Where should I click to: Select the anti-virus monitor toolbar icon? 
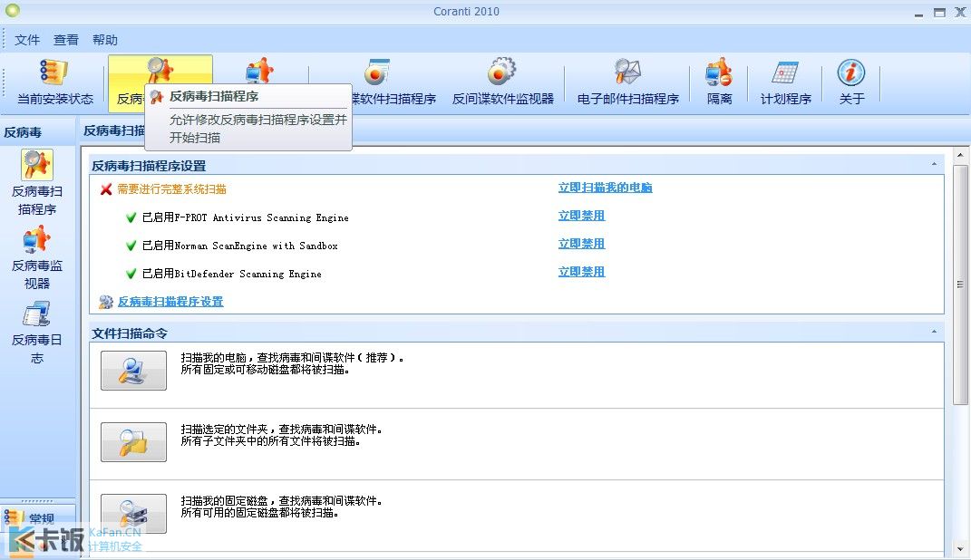coord(260,70)
